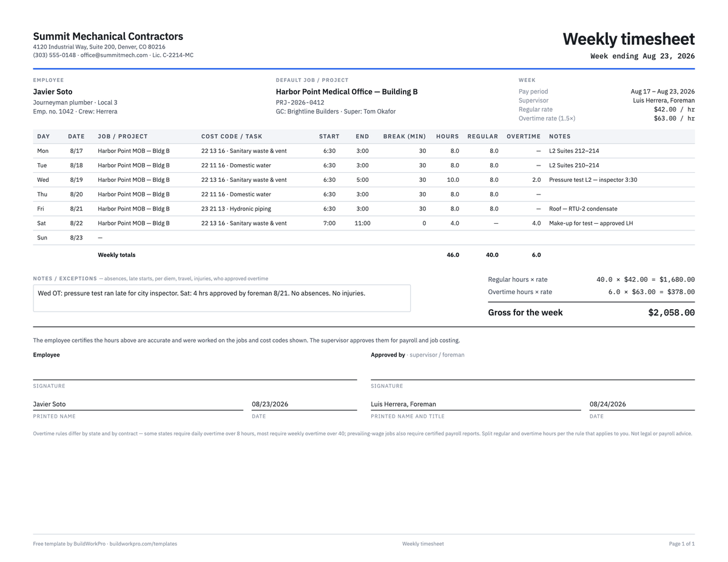
Task: Click weekly overtime total '6.0'
Action: [536, 255]
